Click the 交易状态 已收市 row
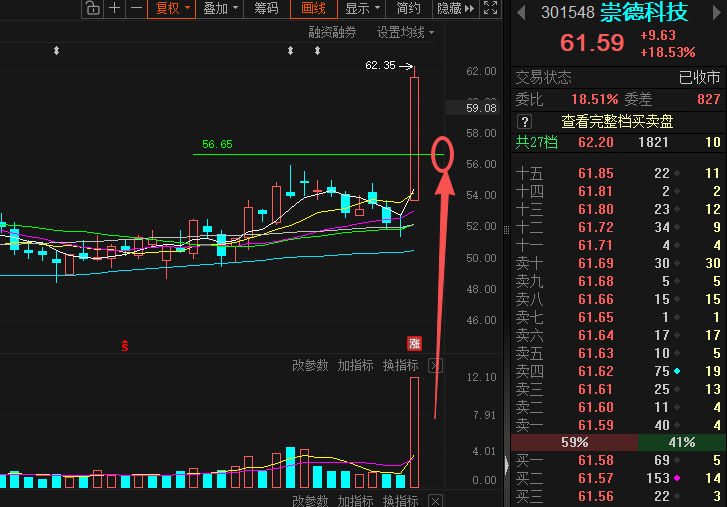Screen dimensions: 727x507 [618, 77]
